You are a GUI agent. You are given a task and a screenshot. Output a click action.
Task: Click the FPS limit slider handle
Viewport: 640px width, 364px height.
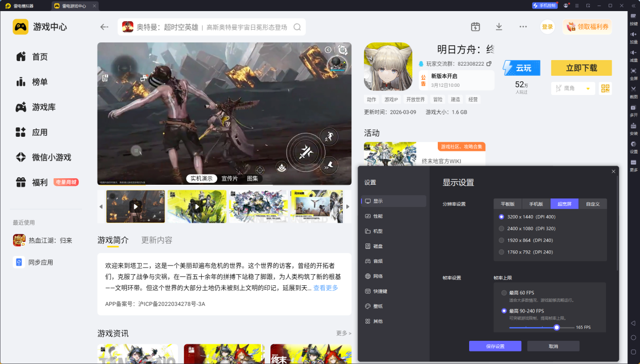point(557,327)
